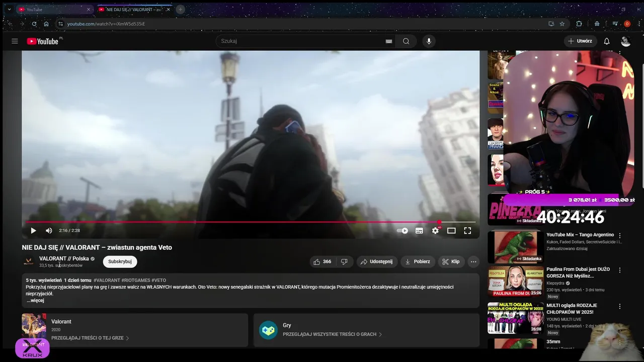Play the video with the play button

[x=33, y=231]
